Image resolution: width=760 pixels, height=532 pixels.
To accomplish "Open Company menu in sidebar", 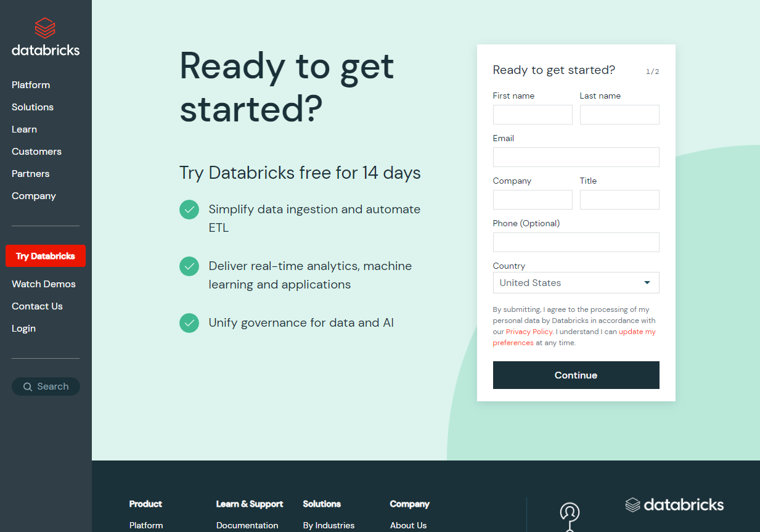I will point(34,196).
